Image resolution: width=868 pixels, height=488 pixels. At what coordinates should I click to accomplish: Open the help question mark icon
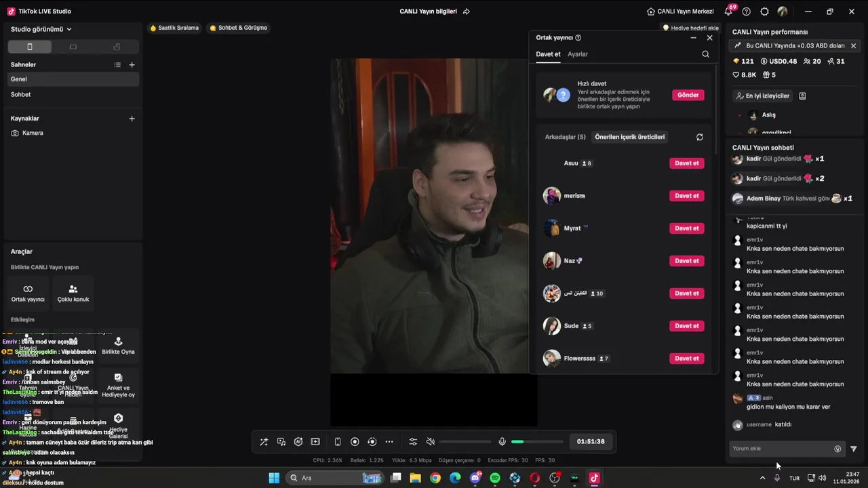click(747, 12)
